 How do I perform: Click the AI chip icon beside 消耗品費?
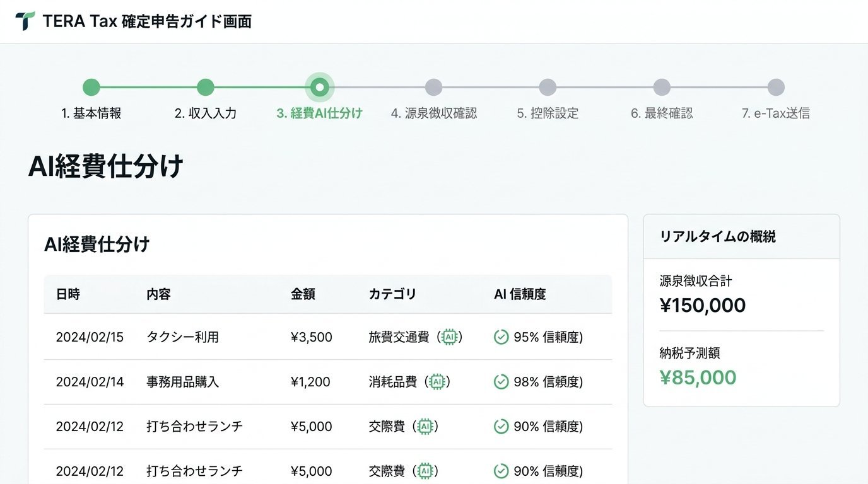click(438, 382)
